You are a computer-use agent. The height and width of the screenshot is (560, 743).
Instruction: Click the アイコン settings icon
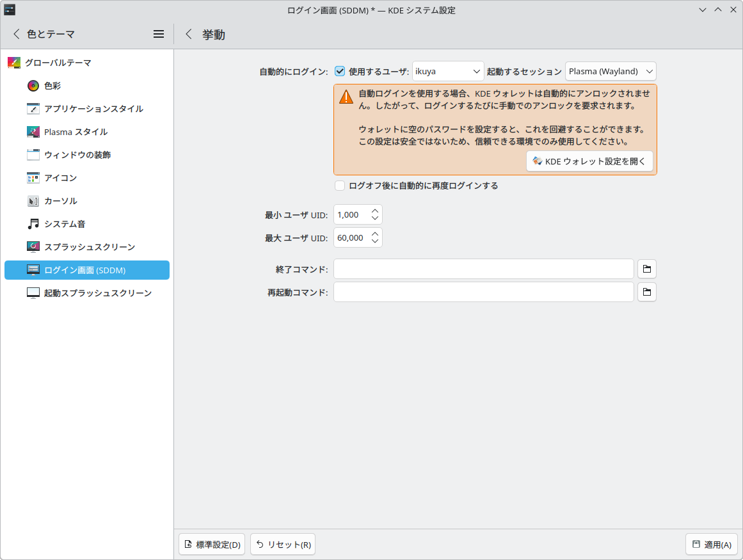[33, 178]
